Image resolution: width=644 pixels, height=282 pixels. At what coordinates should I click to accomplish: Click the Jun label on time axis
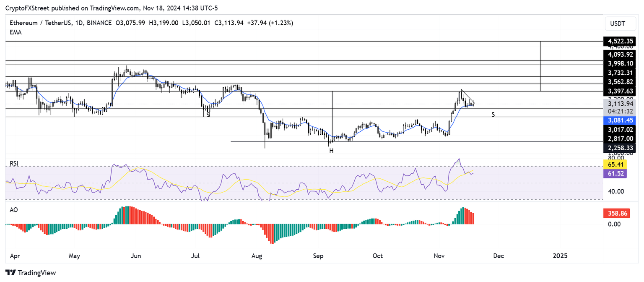[x=136, y=256]
